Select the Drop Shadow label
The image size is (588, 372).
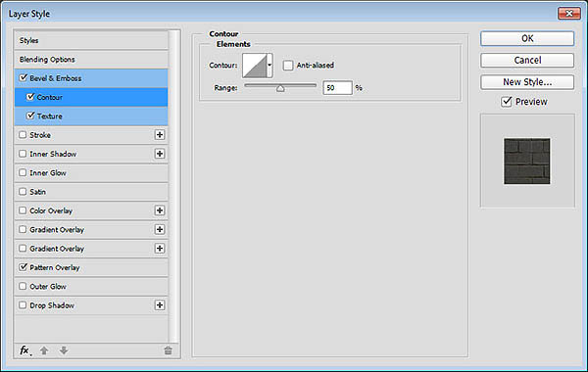point(52,305)
